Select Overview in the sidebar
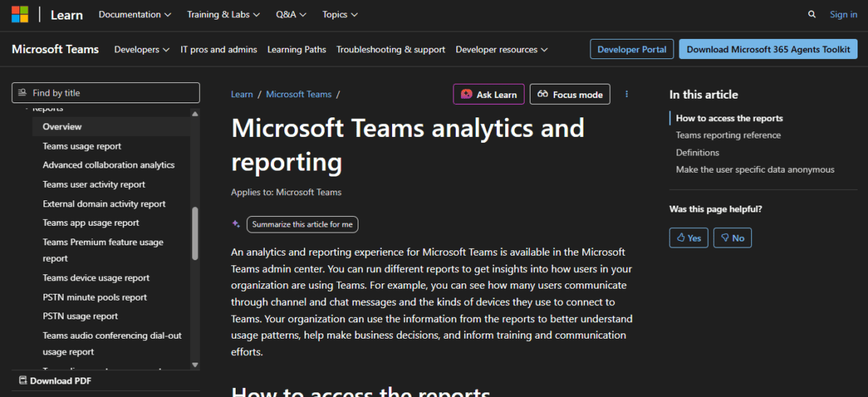This screenshot has height=397, width=868. [111, 126]
